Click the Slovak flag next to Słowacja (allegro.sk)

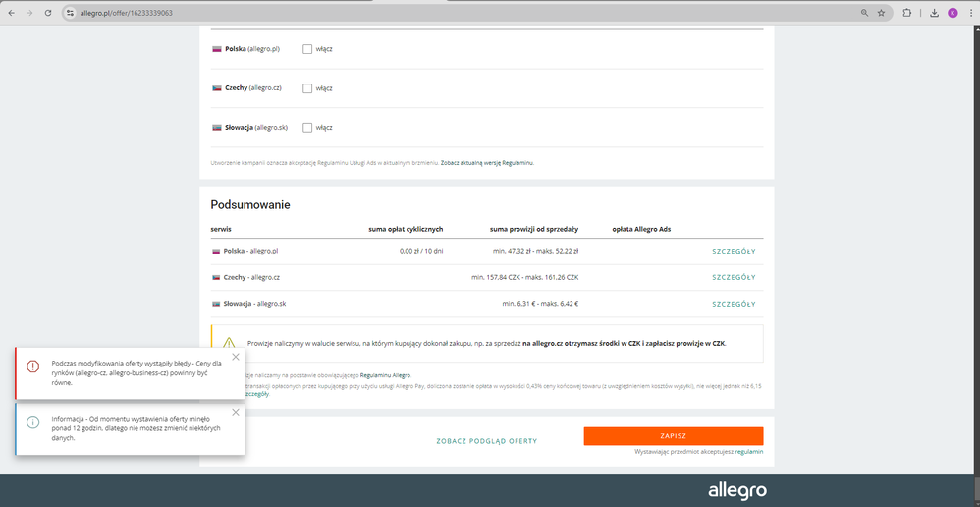[x=217, y=128]
